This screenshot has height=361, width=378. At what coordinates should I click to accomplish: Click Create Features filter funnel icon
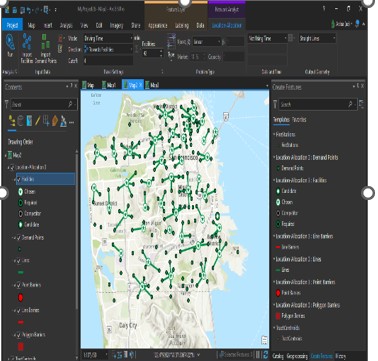[x=275, y=105]
